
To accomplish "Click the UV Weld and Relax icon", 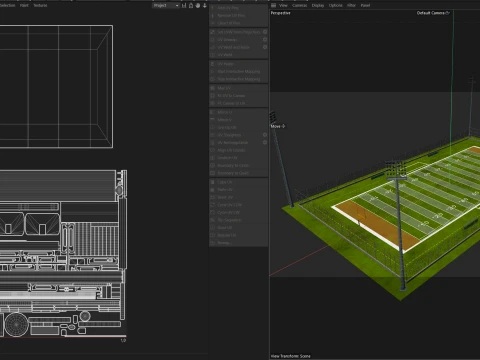I will 213,47.
